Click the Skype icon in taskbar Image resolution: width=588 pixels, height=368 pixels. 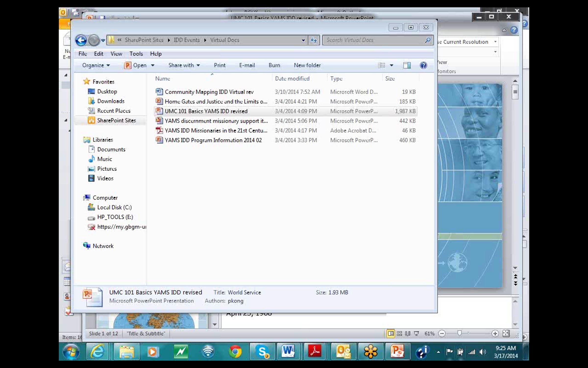[x=262, y=352]
